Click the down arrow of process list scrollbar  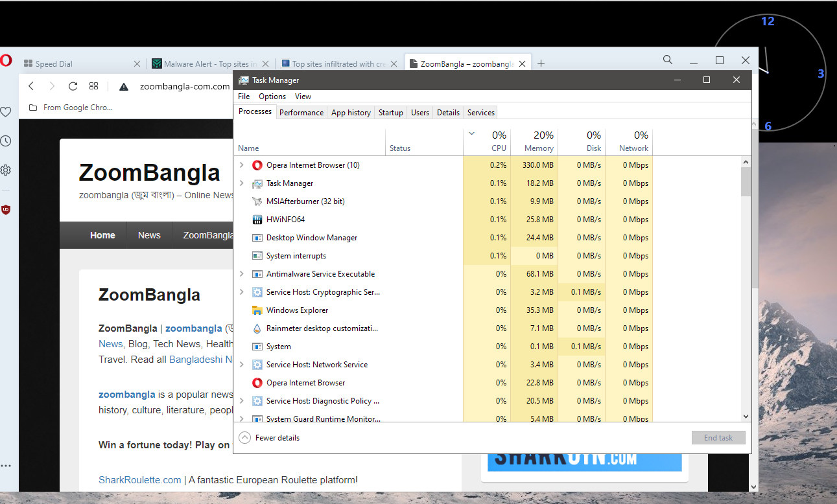tap(746, 417)
